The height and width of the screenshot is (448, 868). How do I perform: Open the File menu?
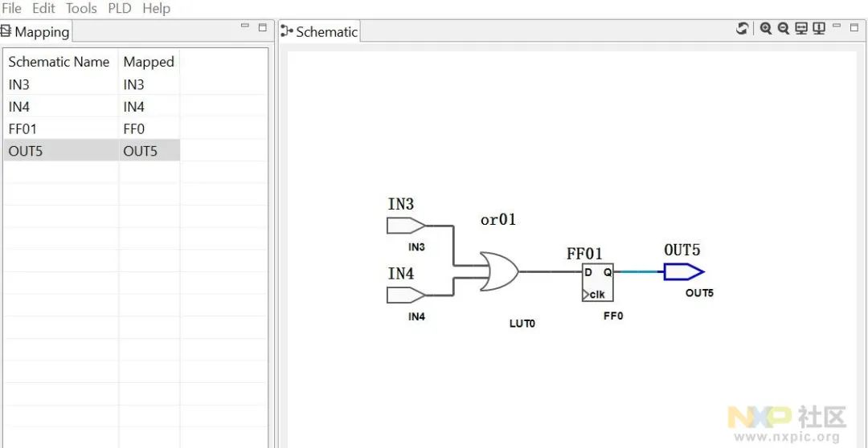tap(11, 8)
